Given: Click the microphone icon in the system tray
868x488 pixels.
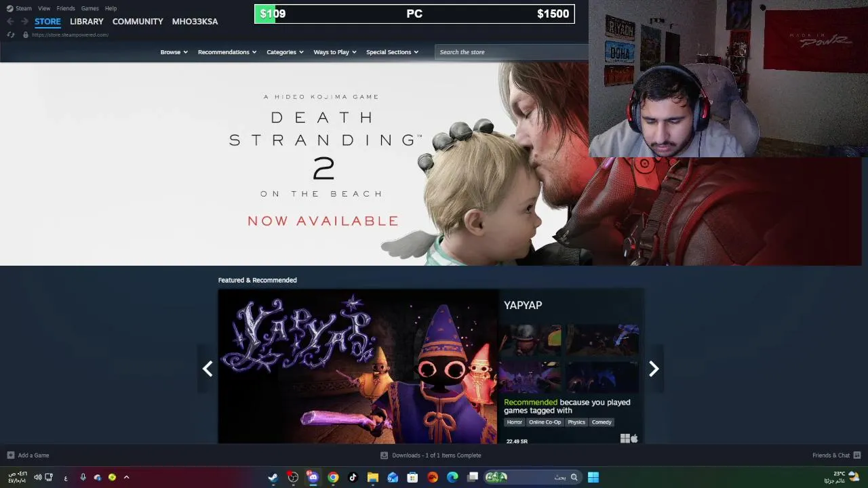Looking at the screenshot, I should tap(83, 477).
